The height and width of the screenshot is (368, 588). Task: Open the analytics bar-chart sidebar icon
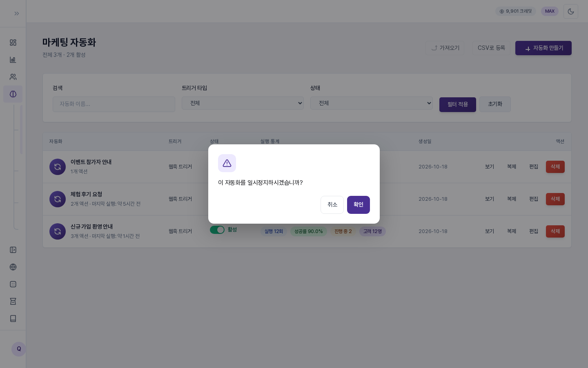[13, 60]
